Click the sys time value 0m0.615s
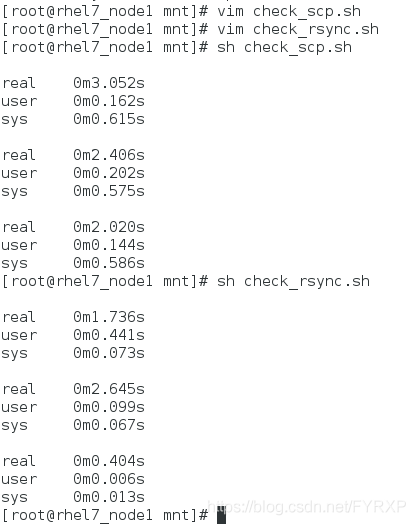 [x=109, y=119]
